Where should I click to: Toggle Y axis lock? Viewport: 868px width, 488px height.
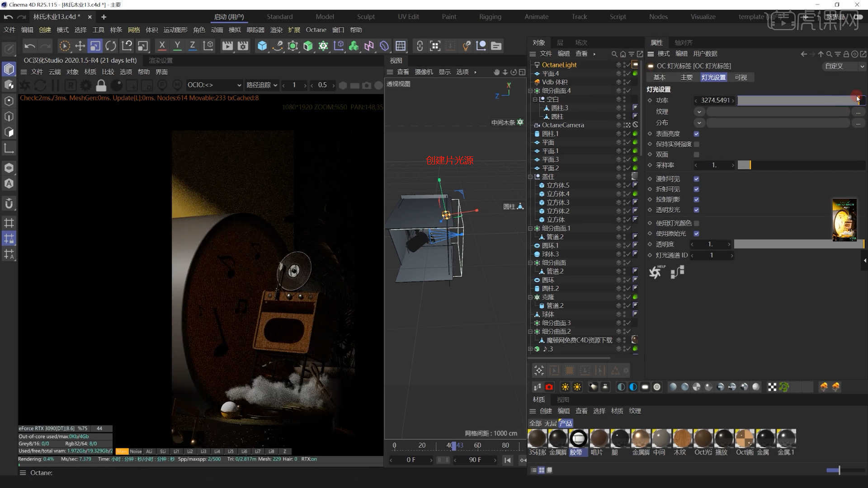(177, 46)
